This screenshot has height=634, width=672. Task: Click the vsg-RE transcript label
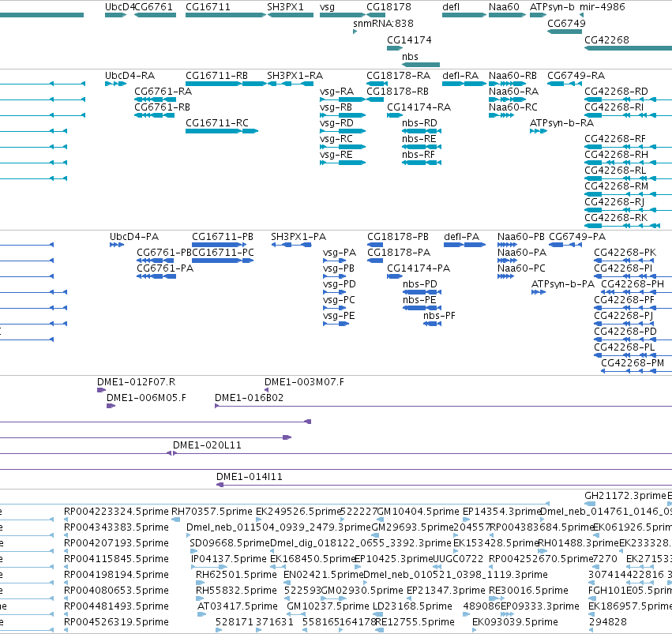(x=336, y=155)
